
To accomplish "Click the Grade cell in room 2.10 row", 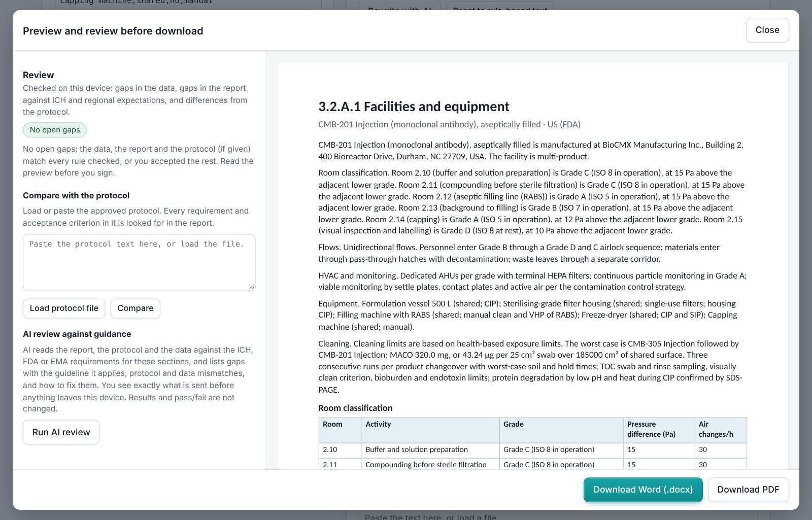I will point(561,450).
